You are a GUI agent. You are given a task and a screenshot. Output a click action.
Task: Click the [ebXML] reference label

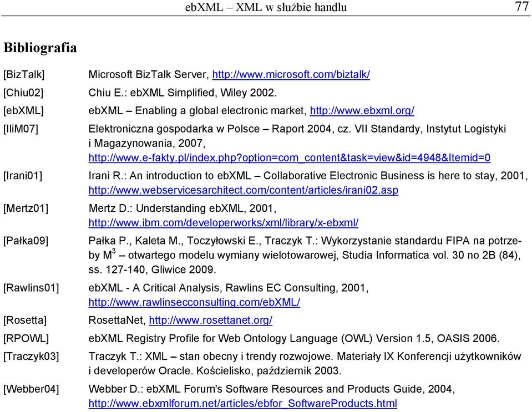pyautogui.click(x=23, y=110)
